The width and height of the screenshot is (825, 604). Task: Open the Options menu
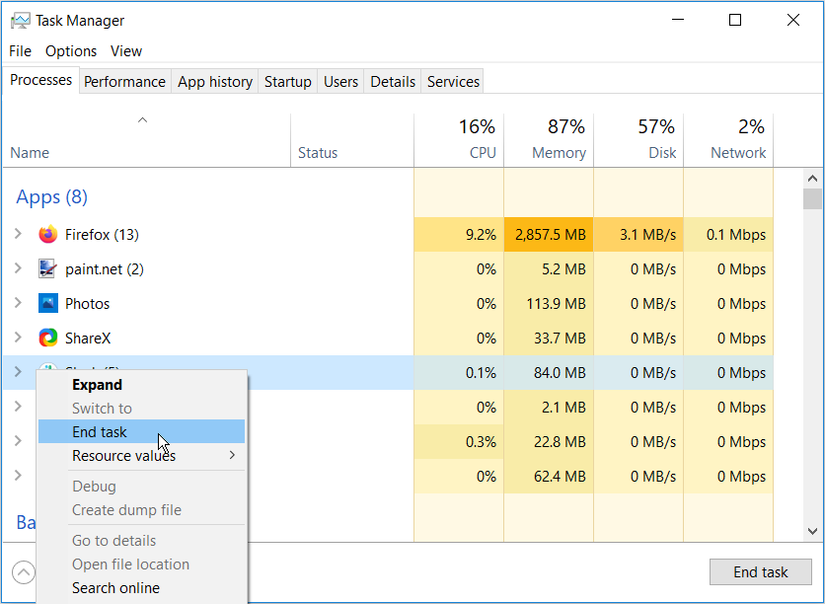click(71, 51)
